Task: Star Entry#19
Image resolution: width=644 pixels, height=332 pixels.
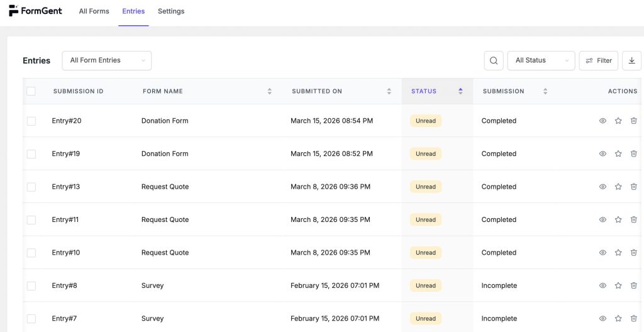Action: 618,153
